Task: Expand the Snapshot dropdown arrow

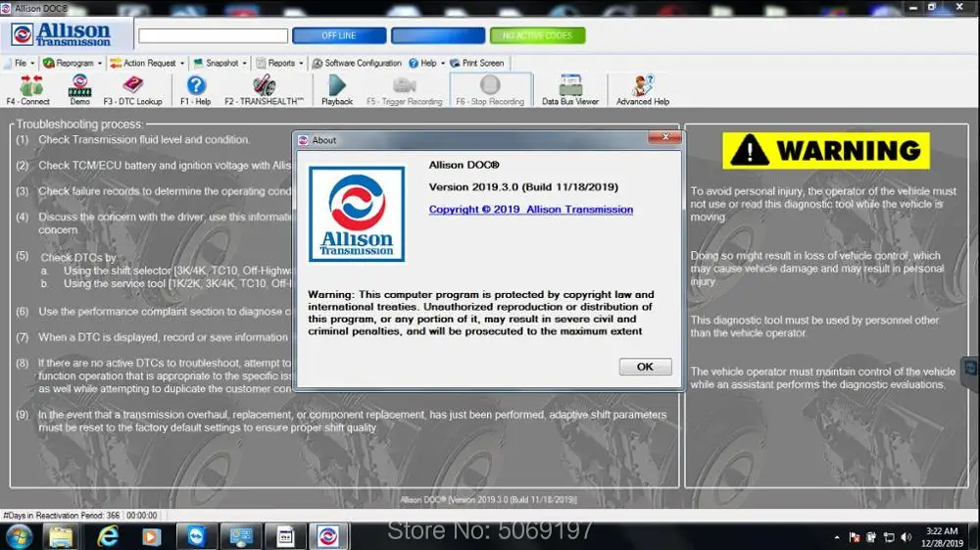Action: [244, 64]
